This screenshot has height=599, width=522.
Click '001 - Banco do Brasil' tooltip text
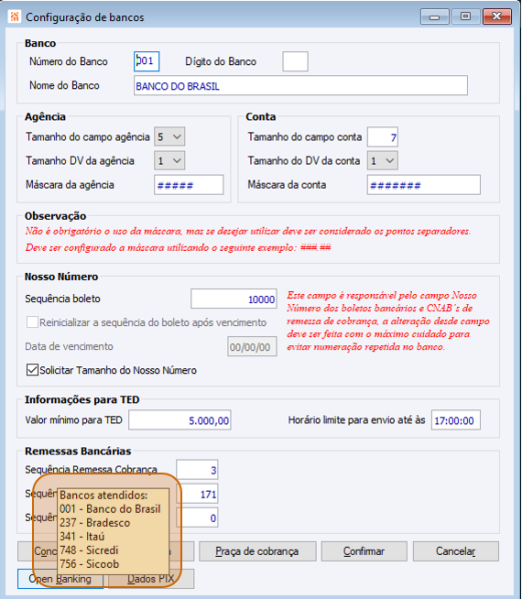110,509
